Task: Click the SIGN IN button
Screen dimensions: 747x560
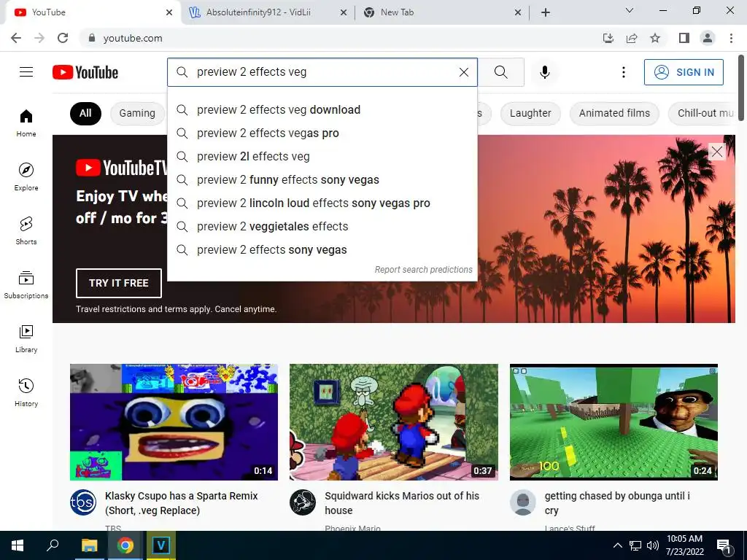Action: pos(684,72)
